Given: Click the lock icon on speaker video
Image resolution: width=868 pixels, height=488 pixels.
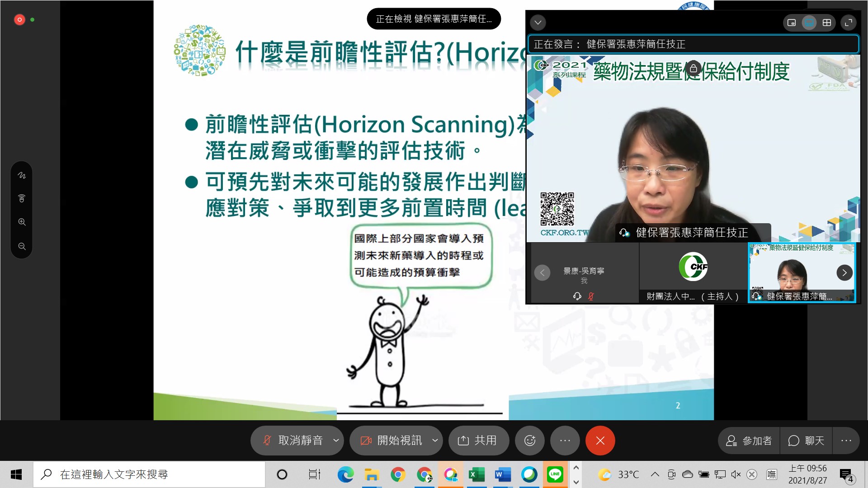Looking at the screenshot, I should 693,69.
